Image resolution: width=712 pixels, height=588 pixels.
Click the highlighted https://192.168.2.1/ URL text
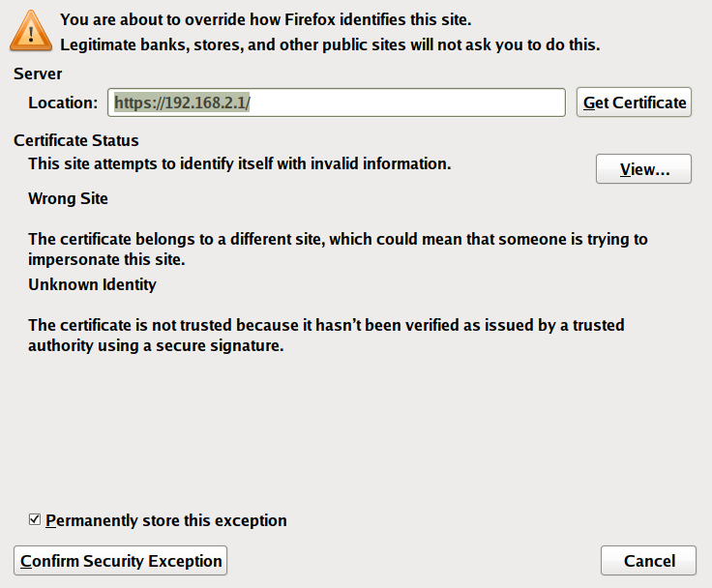point(182,103)
